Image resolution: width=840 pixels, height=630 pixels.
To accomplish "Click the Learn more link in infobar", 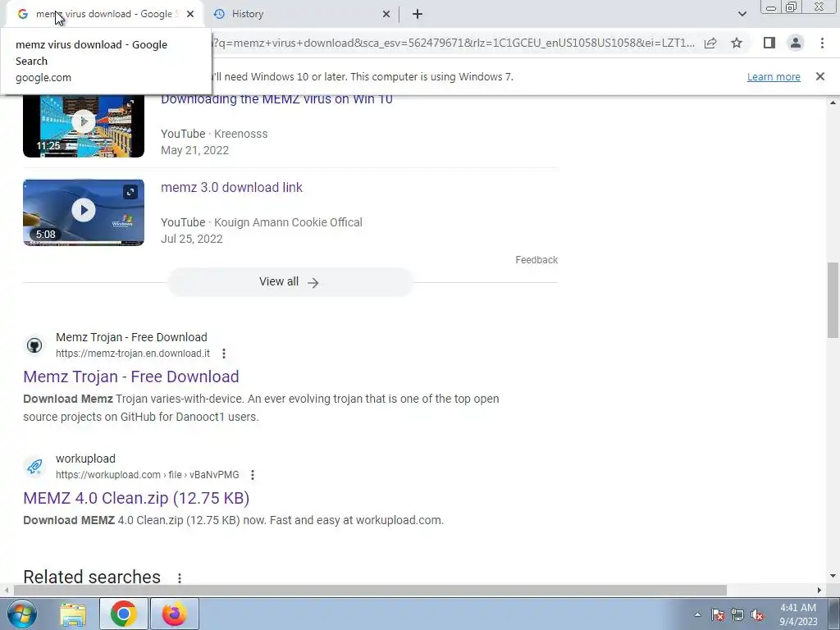I will (774, 76).
